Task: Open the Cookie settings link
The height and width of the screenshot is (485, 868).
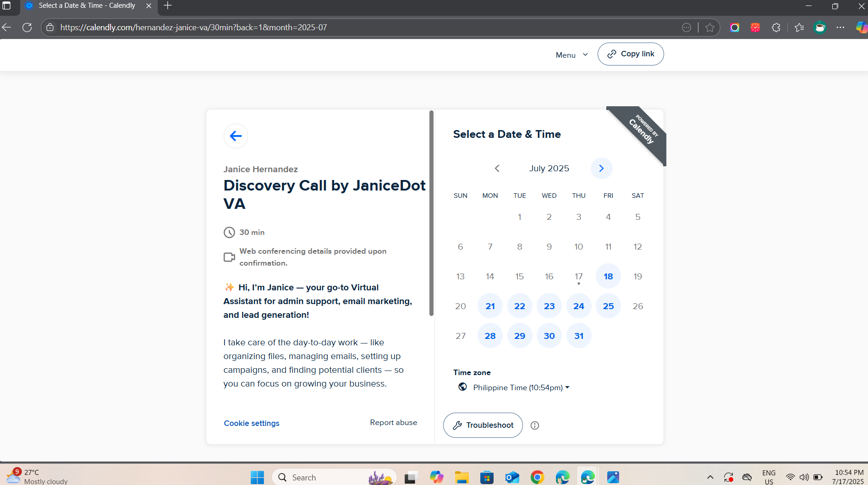Action: click(x=251, y=423)
